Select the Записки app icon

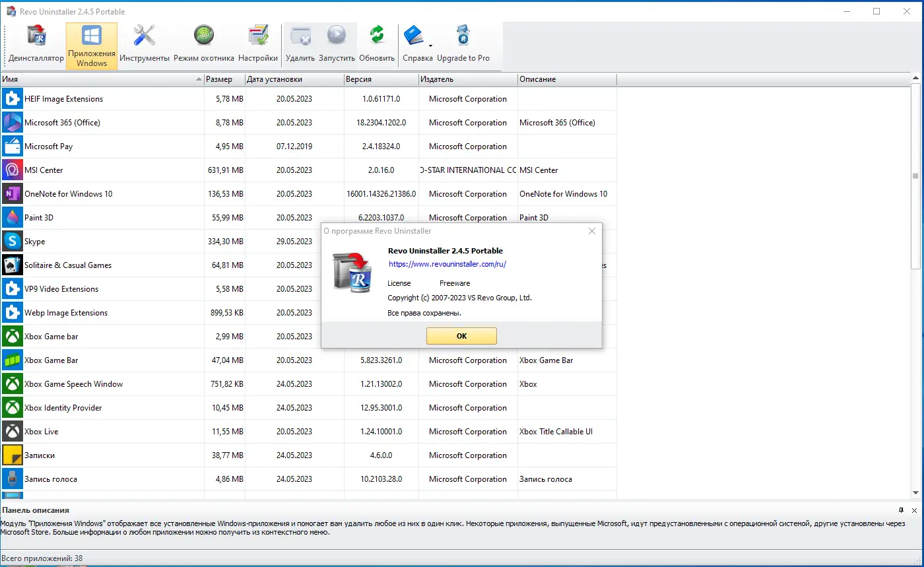[x=12, y=455]
